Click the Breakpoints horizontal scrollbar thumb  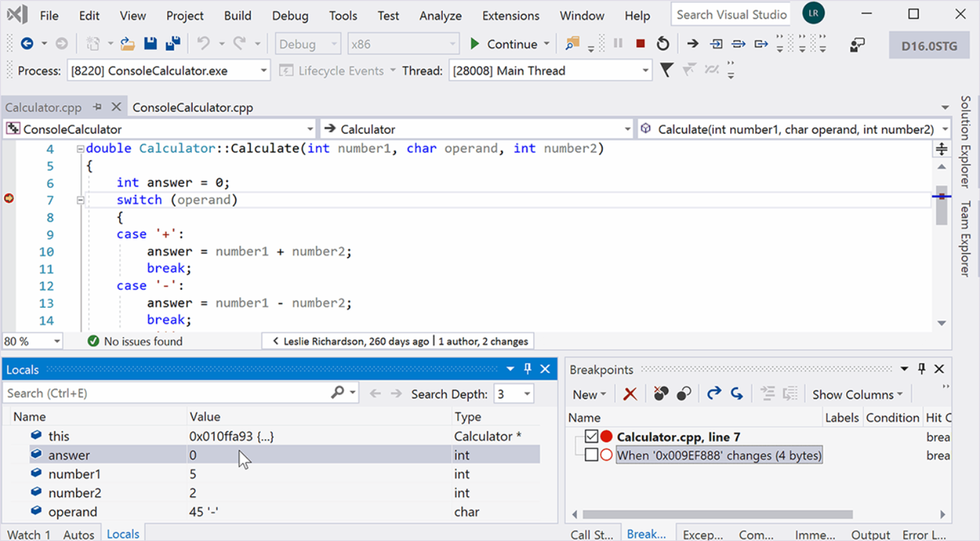tap(717, 514)
